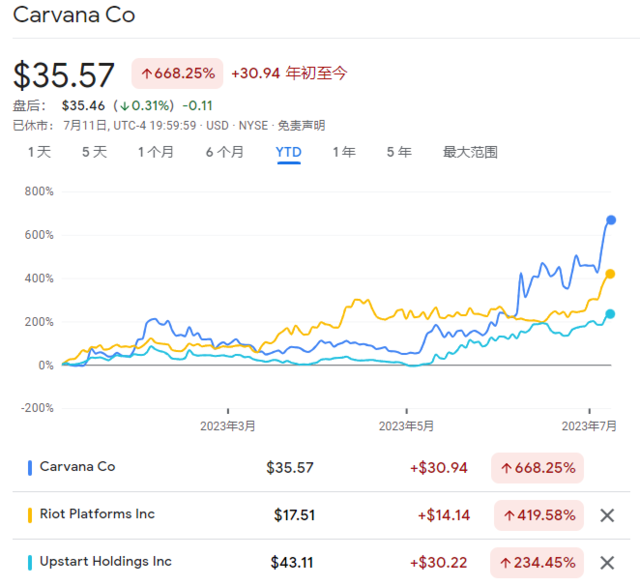This screenshot has height=586, width=640.
Task: Open the Upstart Holdings Inc row
Action: [x=321, y=562]
